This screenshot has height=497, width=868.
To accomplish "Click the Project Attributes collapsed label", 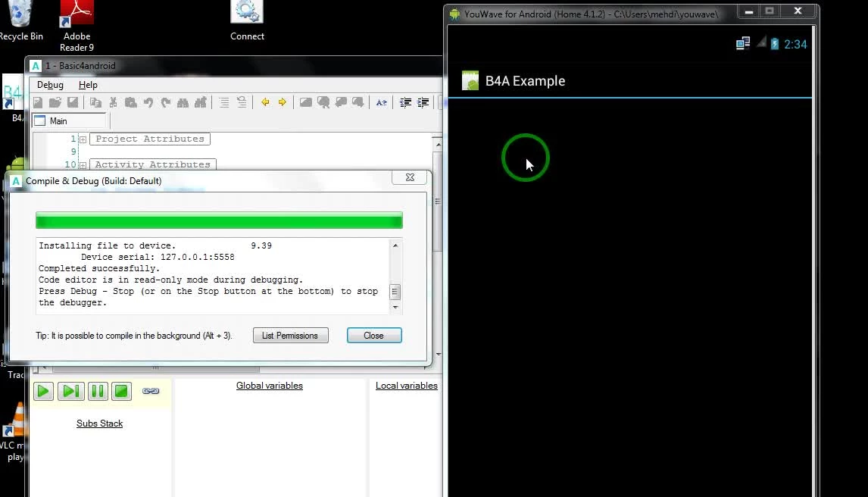I will (149, 139).
